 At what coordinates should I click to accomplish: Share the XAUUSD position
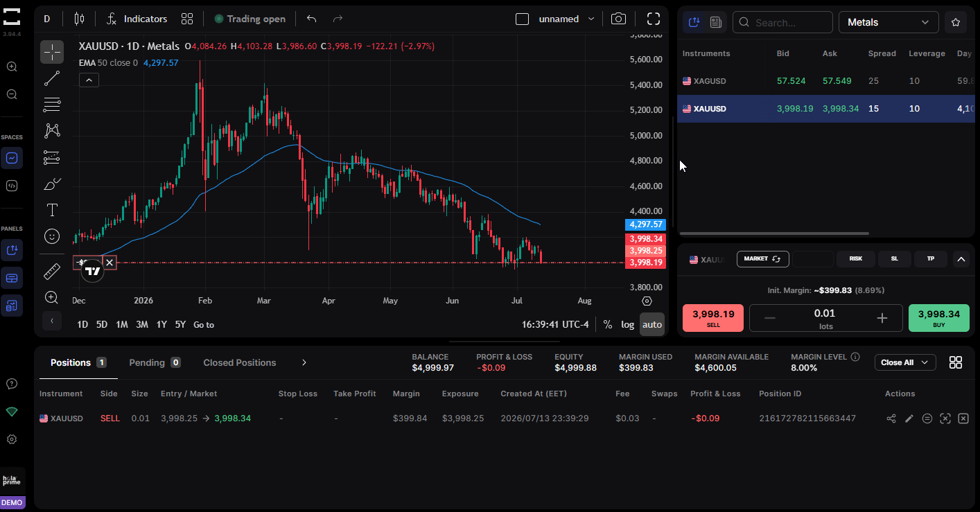click(891, 418)
